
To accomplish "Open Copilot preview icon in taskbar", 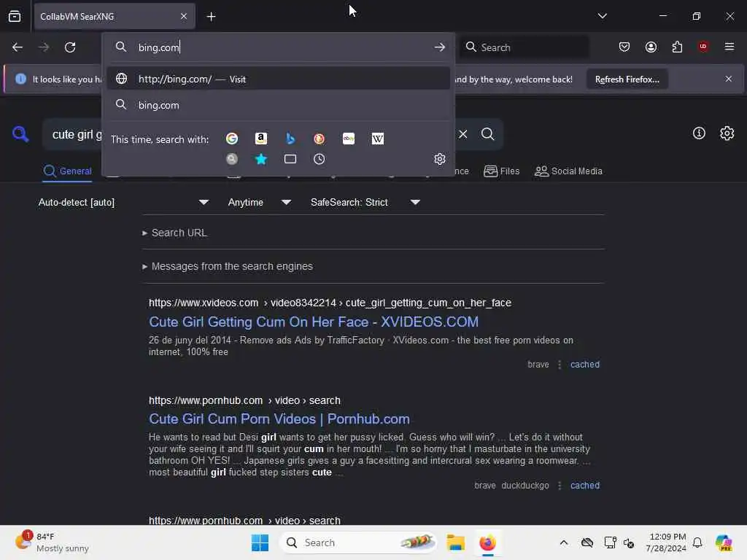I will pos(723,542).
